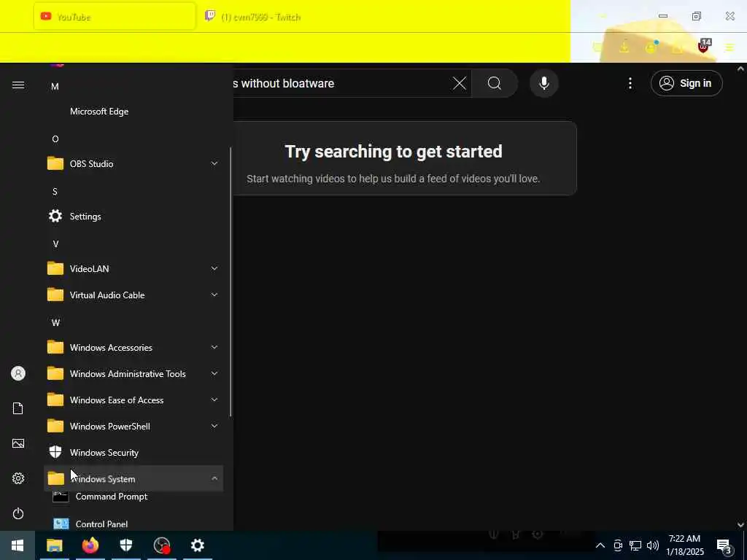Viewport: 747px width, 560px height.
Task: Click the Meet Now camera tray icon
Action: pyautogui.click(x=617, y=545)
